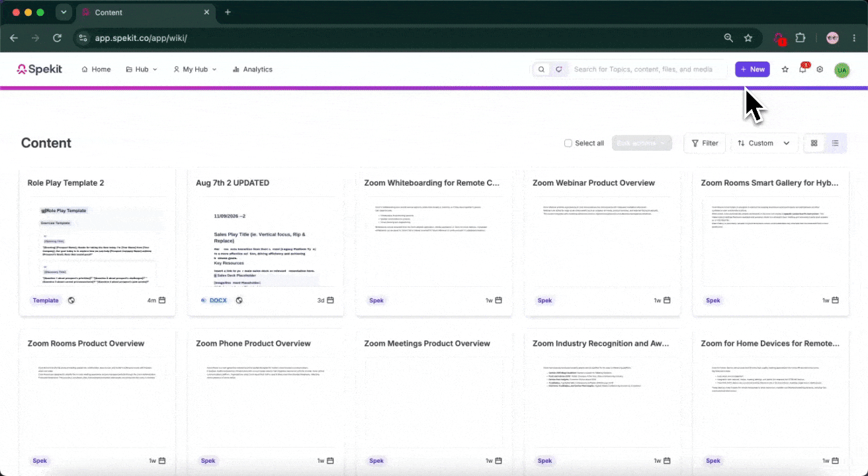Bookmark this page with the star
Image resolution: width=868 pixels, height=476 pixels.
(x=748, y=38)
